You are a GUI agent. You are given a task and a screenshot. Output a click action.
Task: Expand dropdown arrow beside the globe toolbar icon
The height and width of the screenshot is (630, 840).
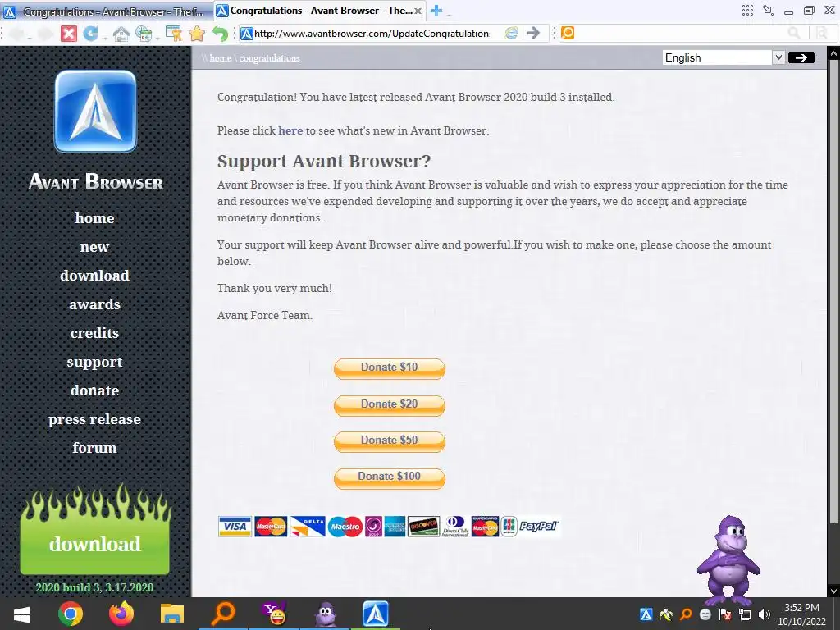tap(157, 38)
